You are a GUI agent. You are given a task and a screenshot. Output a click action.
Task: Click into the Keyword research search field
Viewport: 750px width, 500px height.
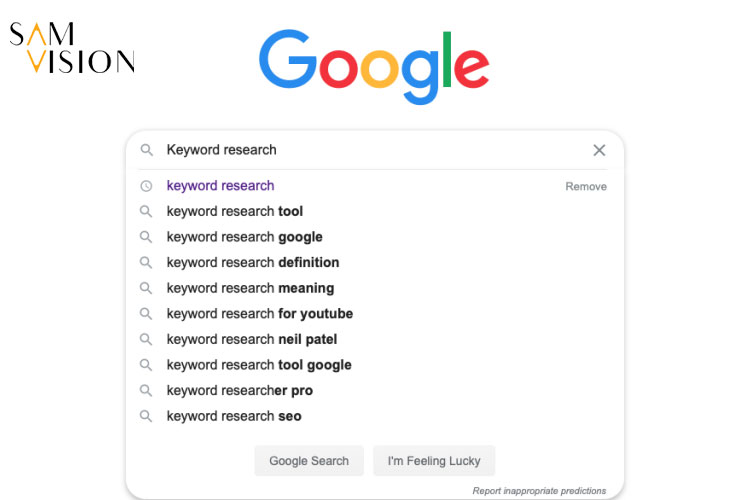(x=373, y=150)
